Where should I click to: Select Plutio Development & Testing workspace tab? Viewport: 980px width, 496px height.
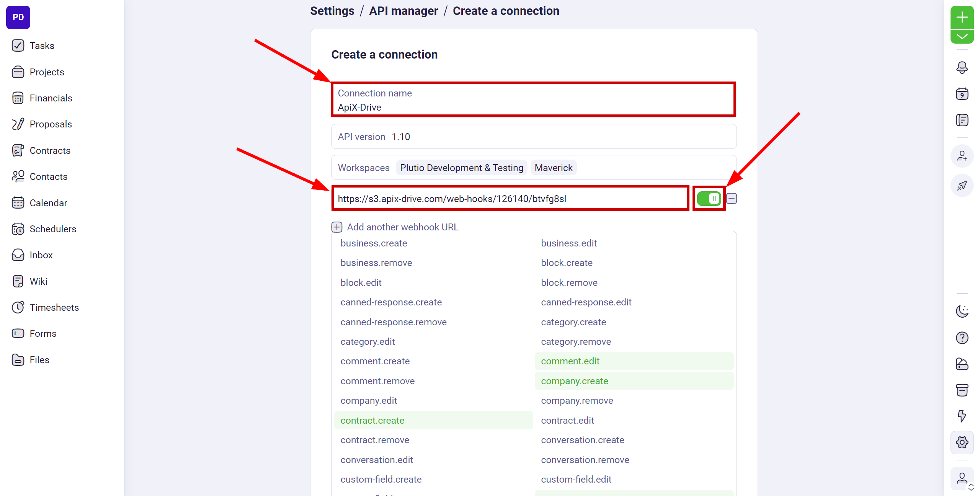pyautogui.click(x=462, y=168)
